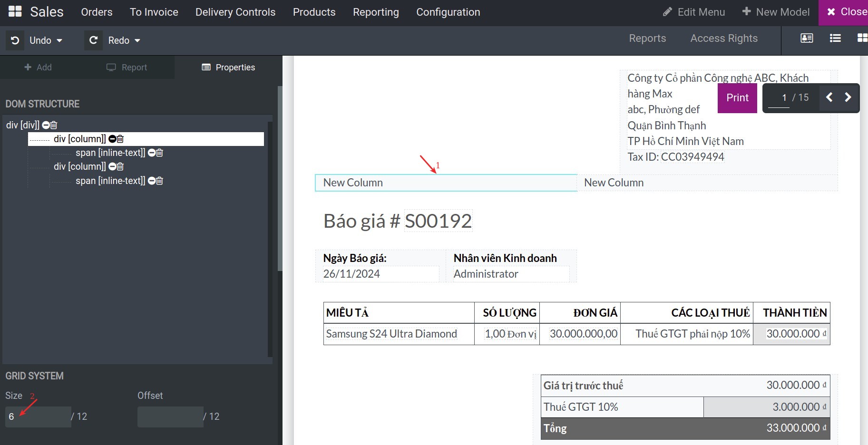868x445 pixels.
Task: Go to previous report page arrow
Action: pos(829,97)
